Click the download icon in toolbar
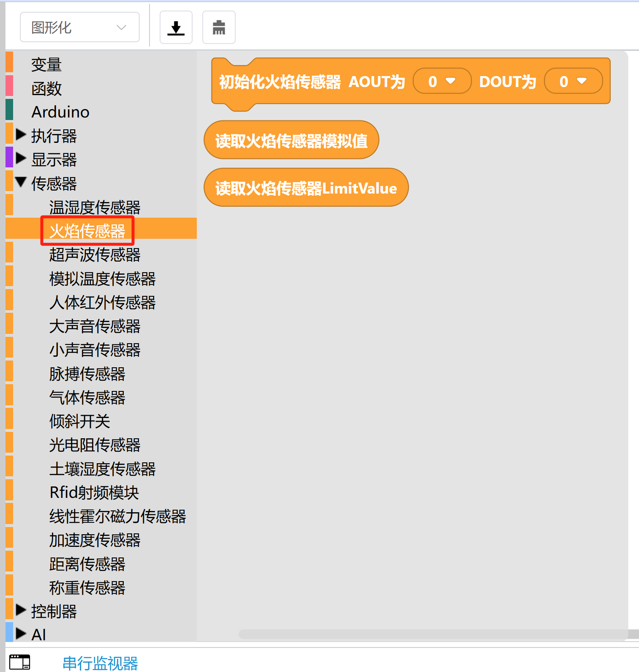Screen dimensions: 639x672 coord(176,27)
